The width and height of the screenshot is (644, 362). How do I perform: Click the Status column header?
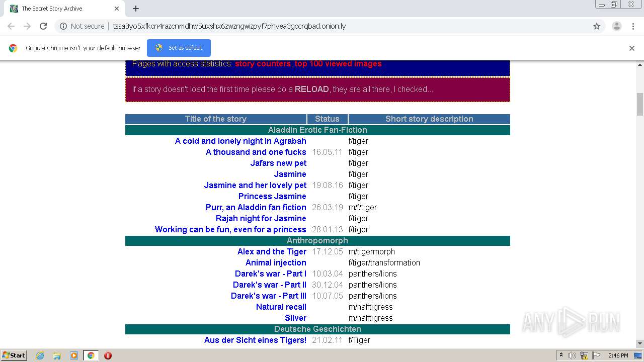[327, 119]
